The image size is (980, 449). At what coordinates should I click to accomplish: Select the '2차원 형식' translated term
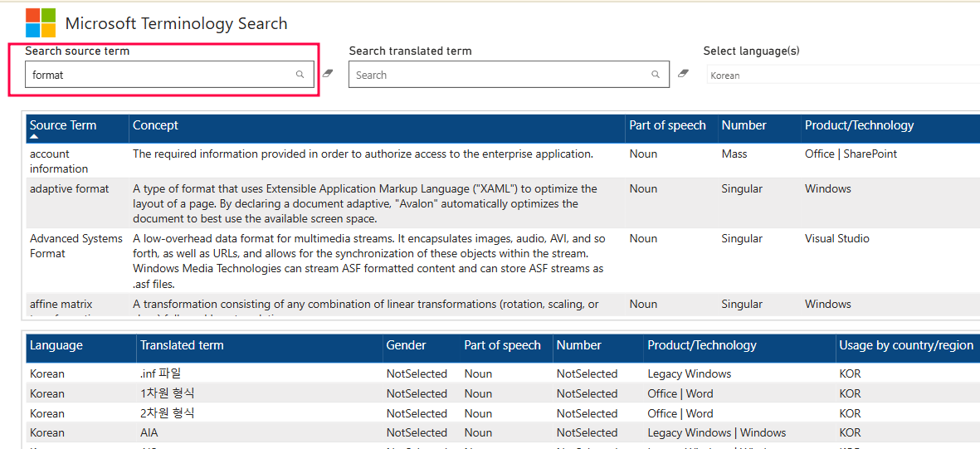pos(168,413)
